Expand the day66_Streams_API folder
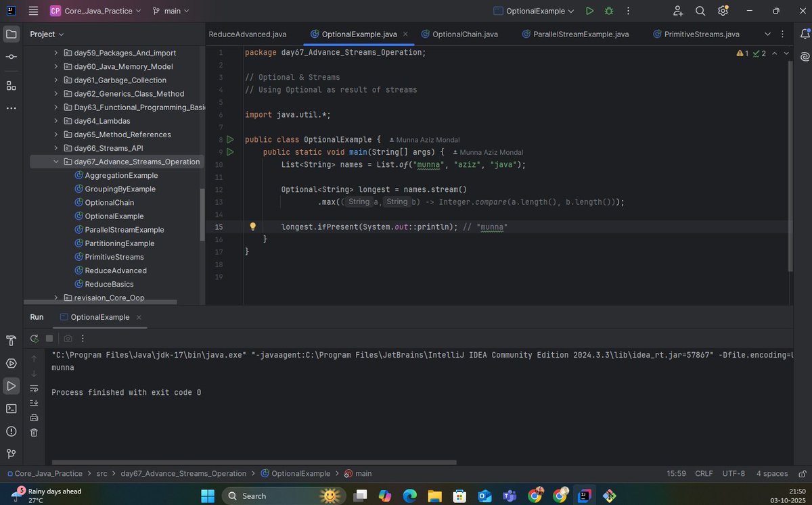The width and height of the screenshot is (812, 505). click(56, 148)
